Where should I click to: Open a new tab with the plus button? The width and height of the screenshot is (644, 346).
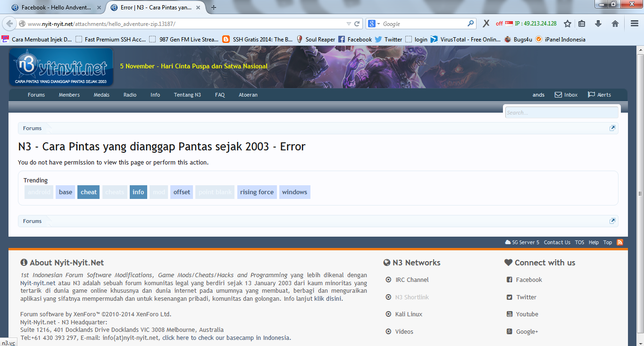pyautogui.click(x=214, y=8)
